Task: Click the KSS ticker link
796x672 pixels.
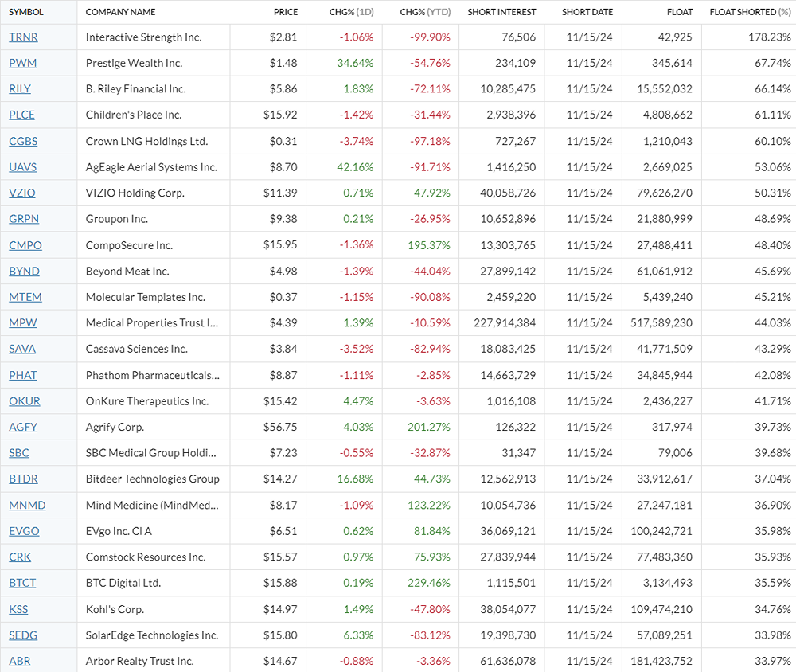Action: 18,609
